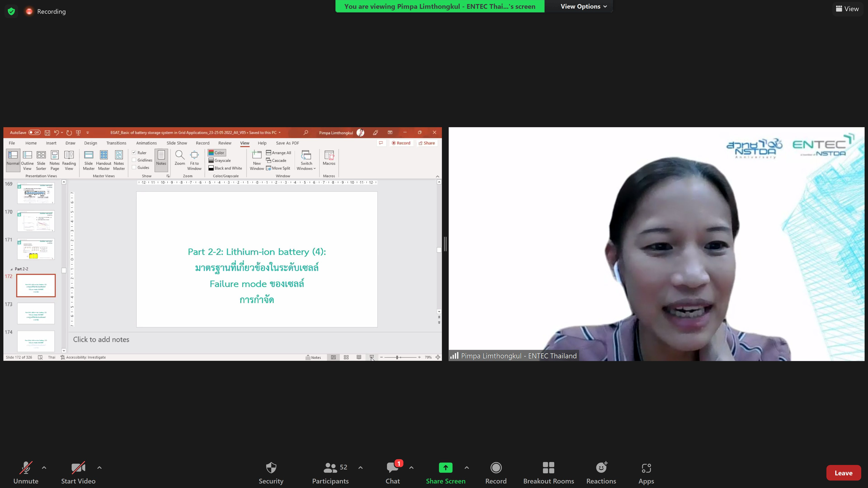Open the Animations ribbon tab
Screen dimensions: 868x488
point(146,143)
